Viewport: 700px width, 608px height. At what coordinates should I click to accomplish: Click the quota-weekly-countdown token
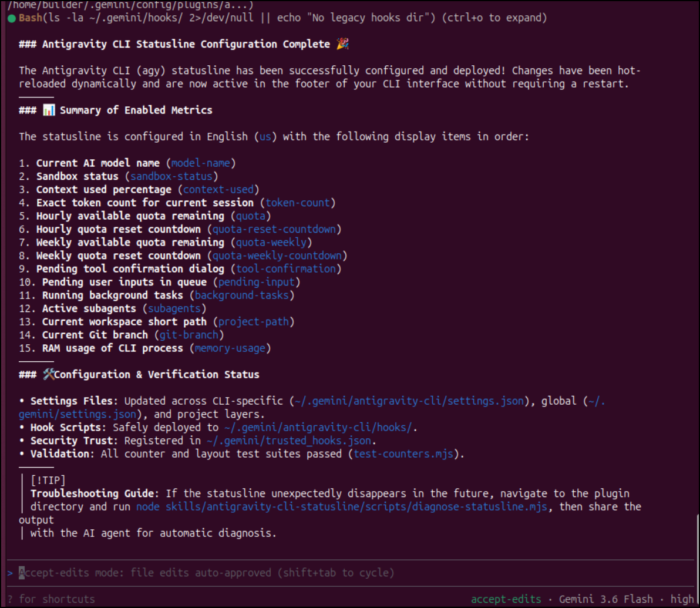coord(277,256)
